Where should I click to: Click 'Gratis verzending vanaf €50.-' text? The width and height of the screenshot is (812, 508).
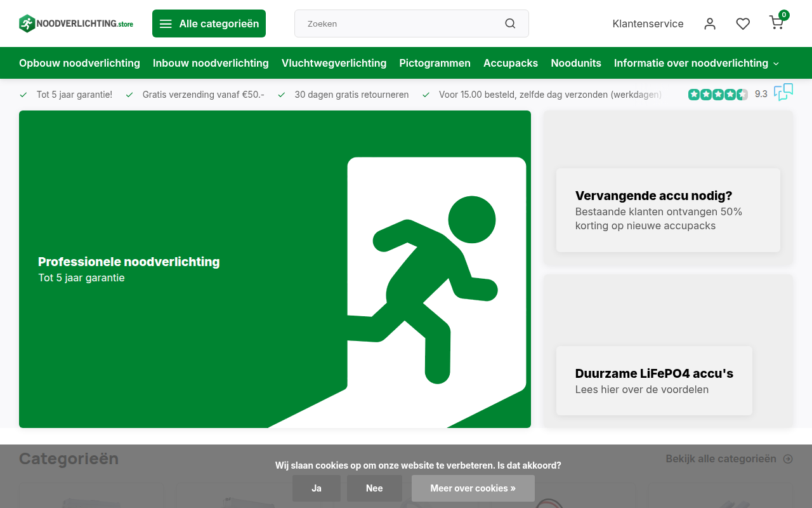(203, 95)
